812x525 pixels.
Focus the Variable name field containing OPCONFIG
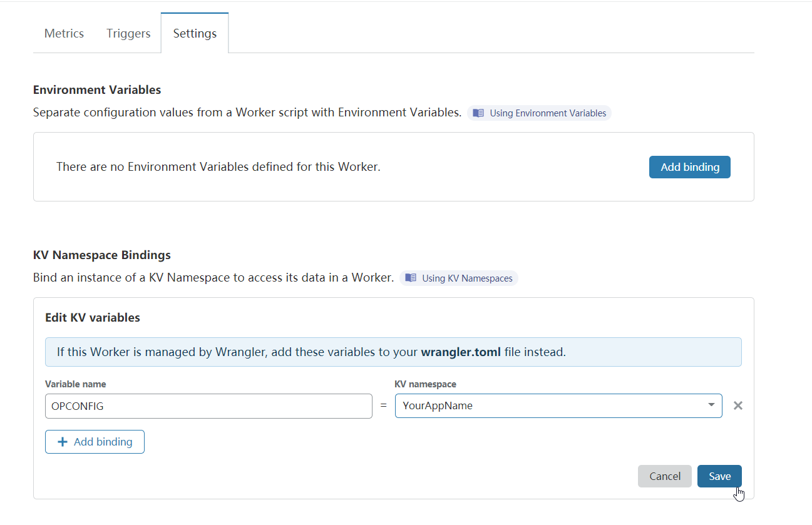(x=208, y=406)
